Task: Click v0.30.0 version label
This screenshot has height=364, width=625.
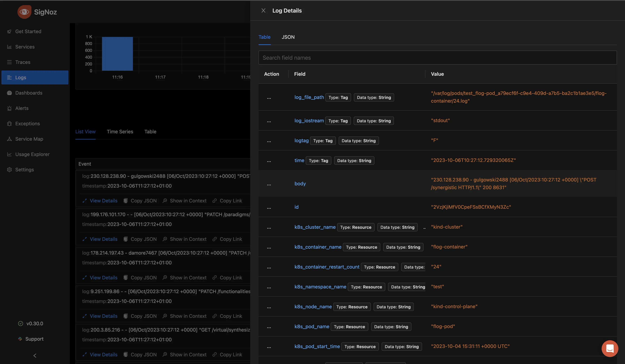Action: pyautogui.click(x=35, y=324)
